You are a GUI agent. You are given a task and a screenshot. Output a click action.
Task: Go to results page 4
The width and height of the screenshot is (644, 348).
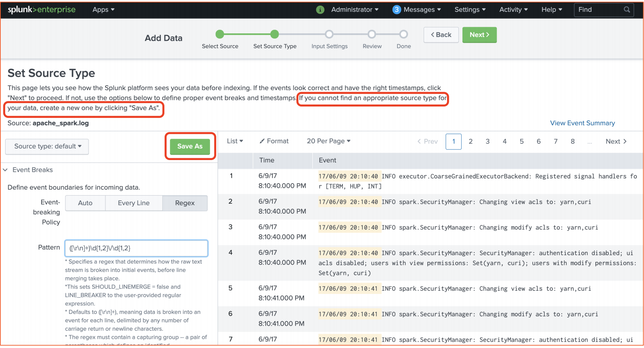[x=505, y=141]
